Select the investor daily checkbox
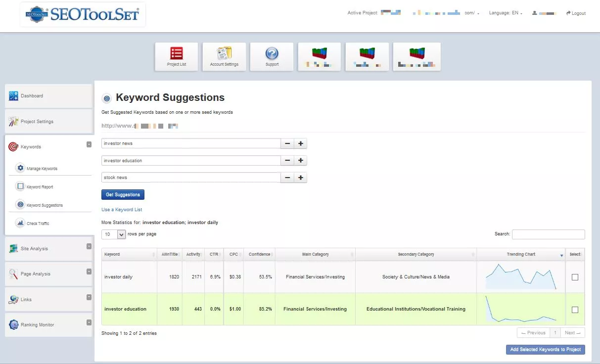This screenshot has height=364, width=600. coord(575,277)
